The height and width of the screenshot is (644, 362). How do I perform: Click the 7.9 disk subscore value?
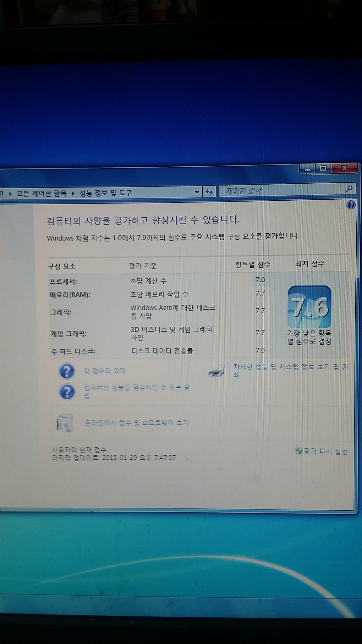(260, 350)
